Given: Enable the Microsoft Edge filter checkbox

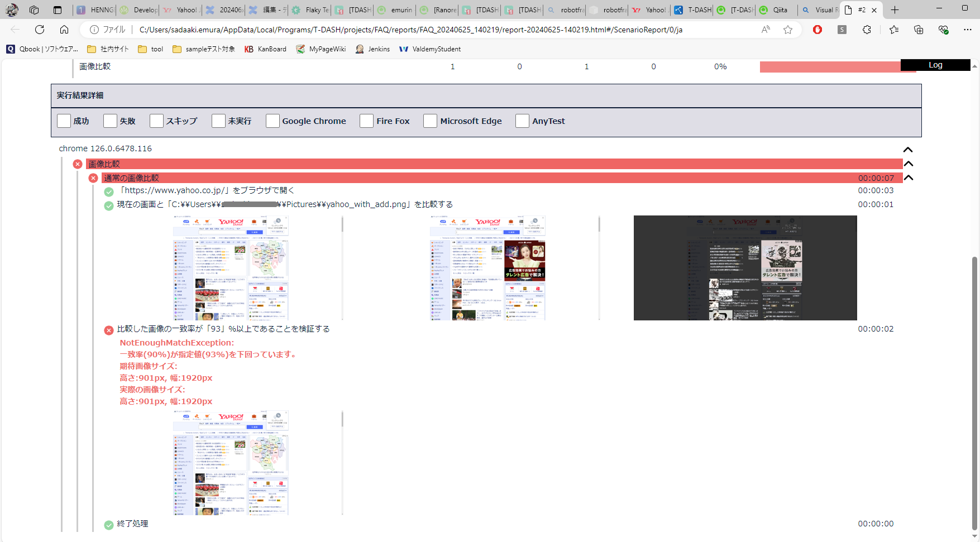Looking at the screenshot, I should pyautogui.click(x=430, y=121).
